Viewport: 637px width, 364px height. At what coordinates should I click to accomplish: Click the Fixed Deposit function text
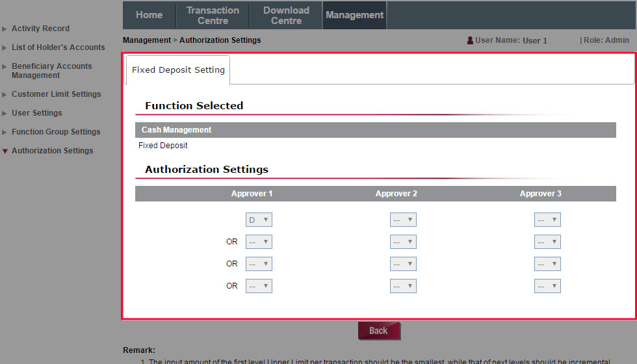[163, 146]
